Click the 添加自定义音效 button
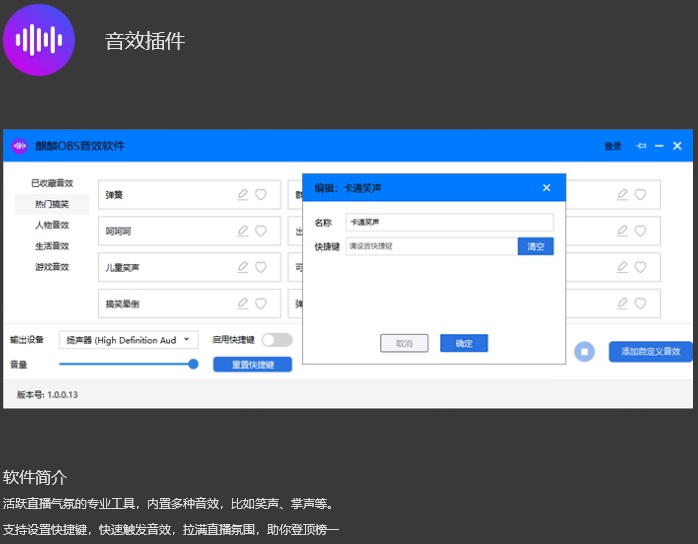Image resolution: width=698 pixels, height=544 pixels. [650, 351]
